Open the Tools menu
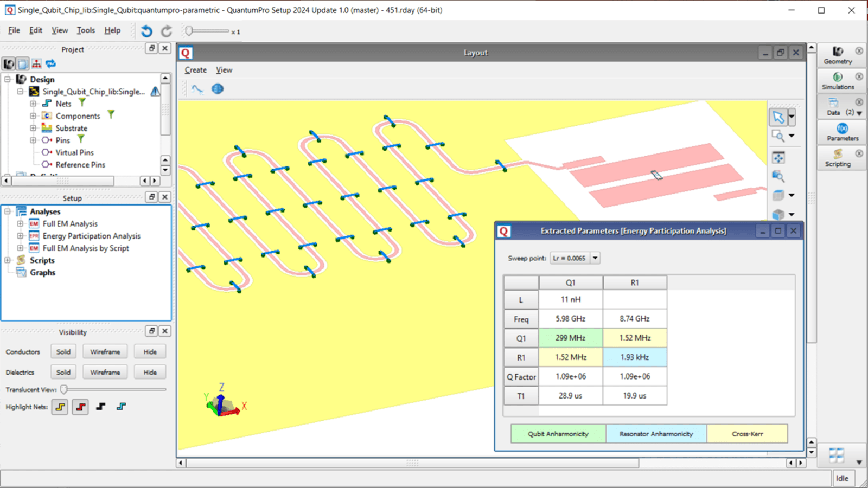Image resolution: width=868 pixels, height=488 pixels. pos(85,30)
